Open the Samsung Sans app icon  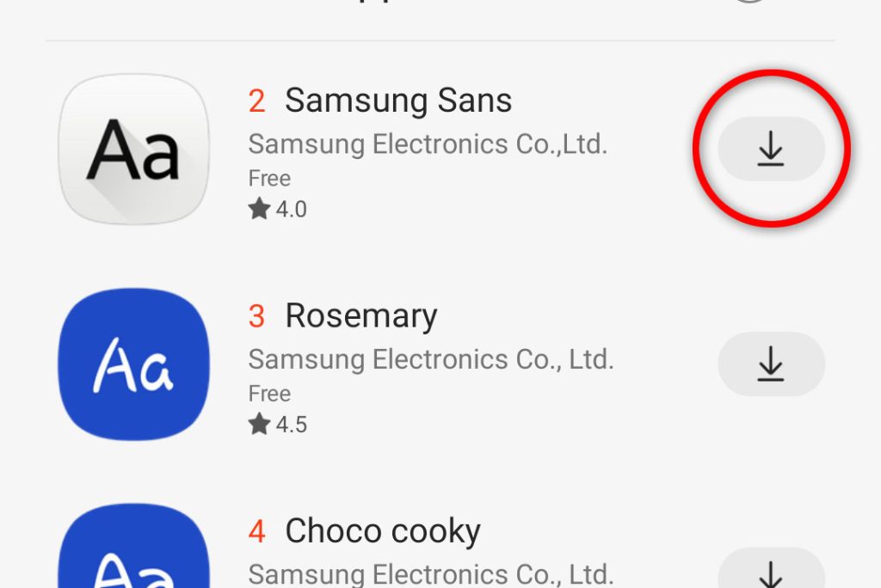pyautogui.click(x=133, y=149)
